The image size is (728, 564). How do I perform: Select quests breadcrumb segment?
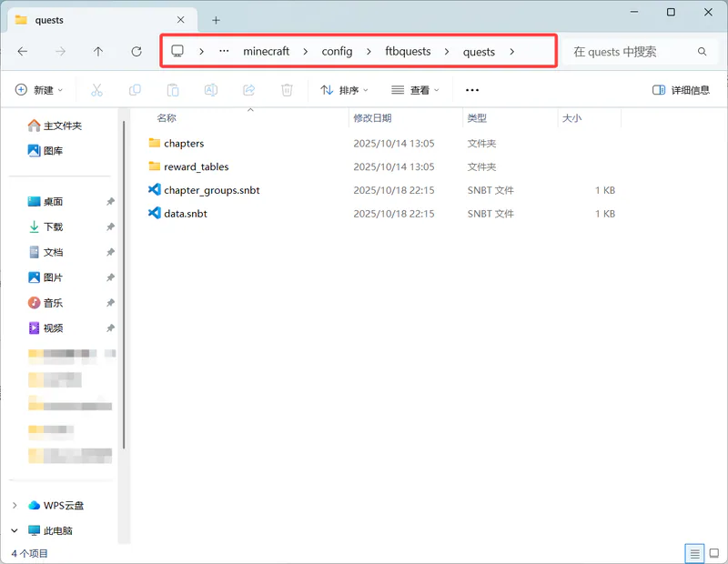pyautogui.click(x=479, y=52)
